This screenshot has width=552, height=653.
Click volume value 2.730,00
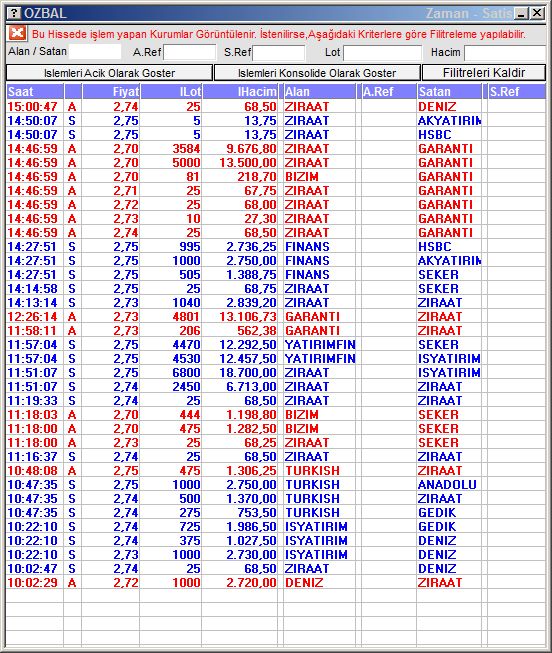[251, 555]
